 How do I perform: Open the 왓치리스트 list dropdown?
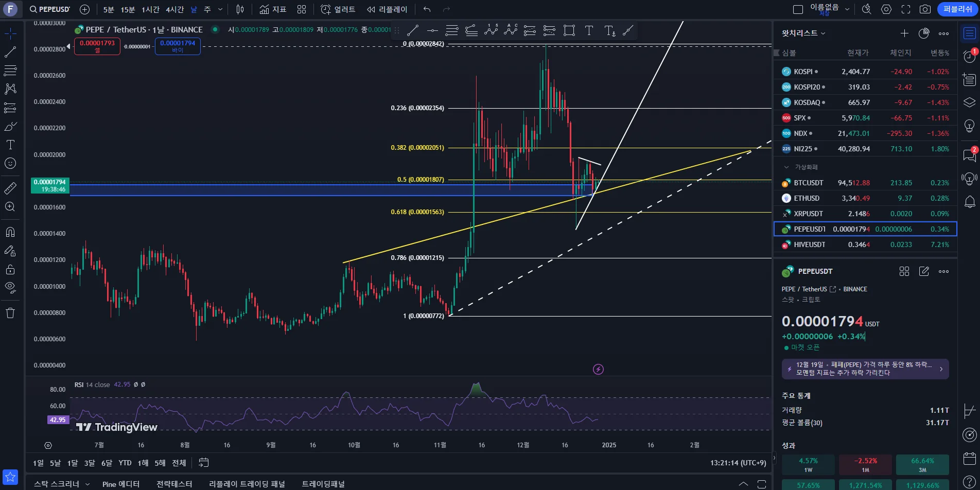coord(803,33)
